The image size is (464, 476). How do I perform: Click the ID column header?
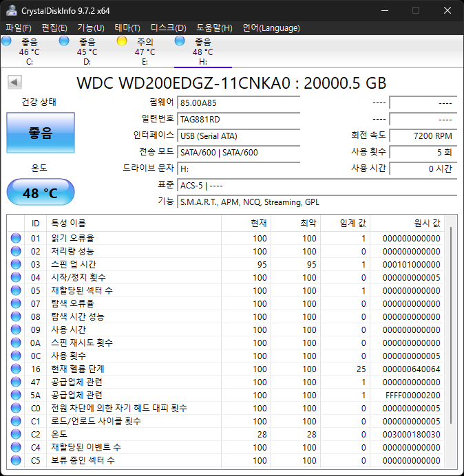(x=36, y=223)
